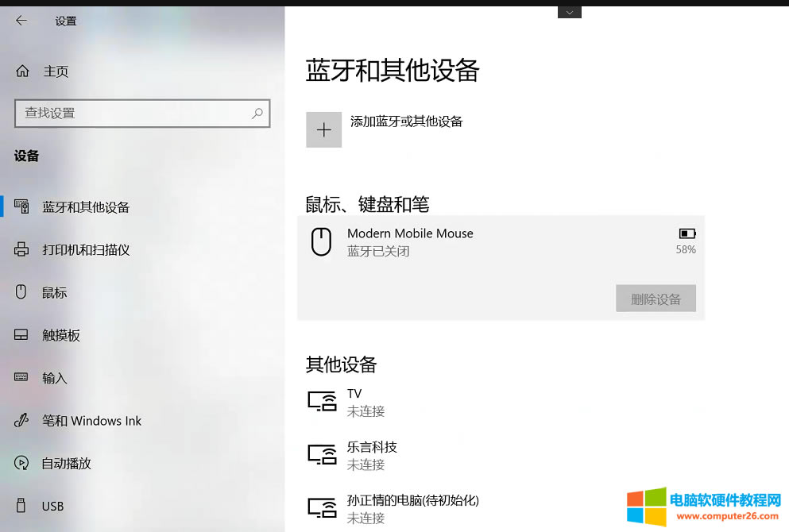The height and width of the screenshot is (532, 789).
Task: Click the 孙正情的电脑 device icon
Action: [322, 508]
